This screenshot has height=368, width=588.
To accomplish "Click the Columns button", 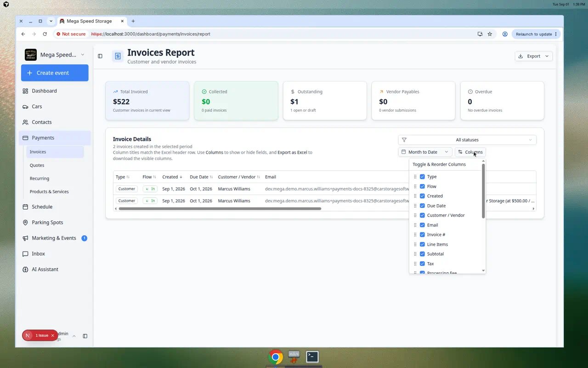I will coord(470,152).
